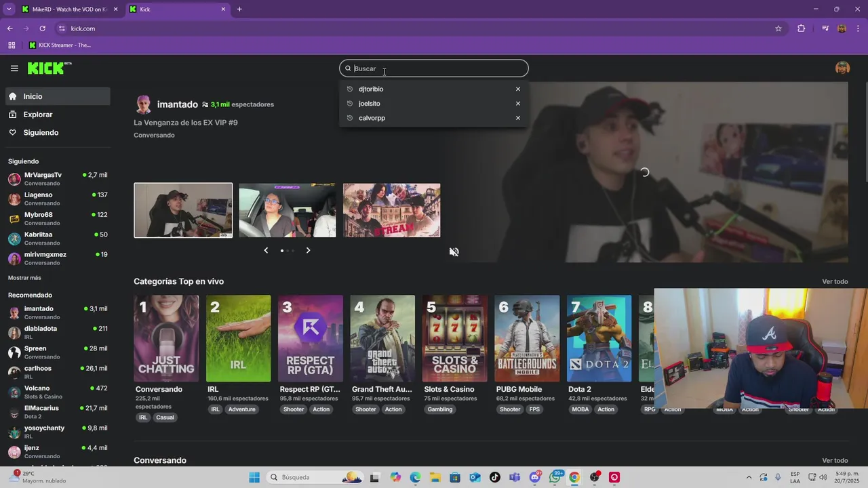Viewport: 868px width, 488px height.
Task: Open ElMacarius recommended channel
Action: pyautogui.click(x=58, y=412)
